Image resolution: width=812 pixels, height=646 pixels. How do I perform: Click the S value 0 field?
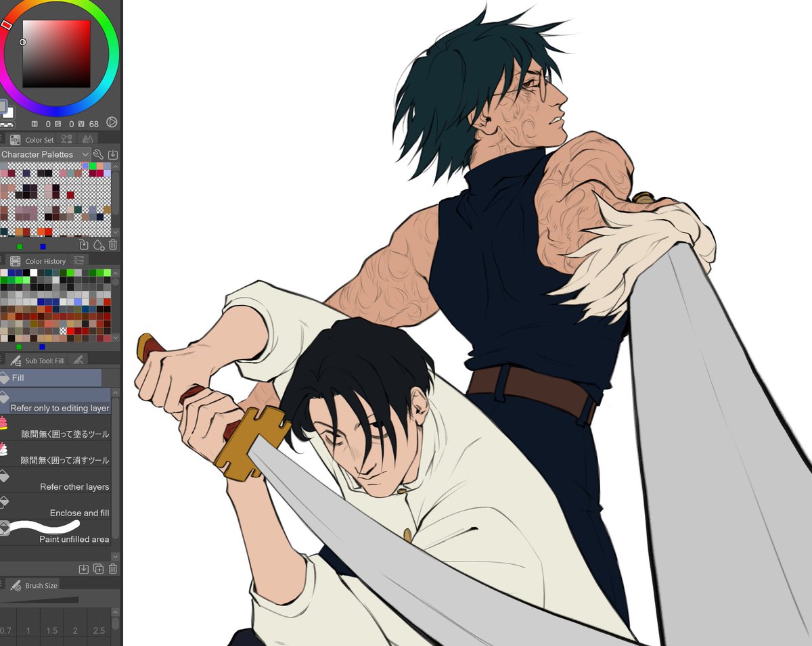pos(72,124)
